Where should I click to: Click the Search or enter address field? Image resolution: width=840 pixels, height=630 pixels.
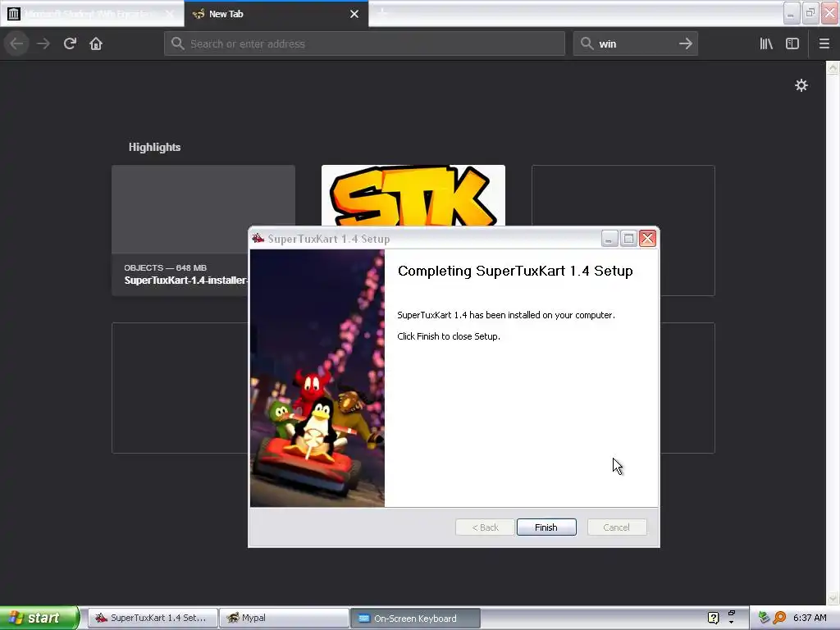pyautogui.click(x=364, y=44)
